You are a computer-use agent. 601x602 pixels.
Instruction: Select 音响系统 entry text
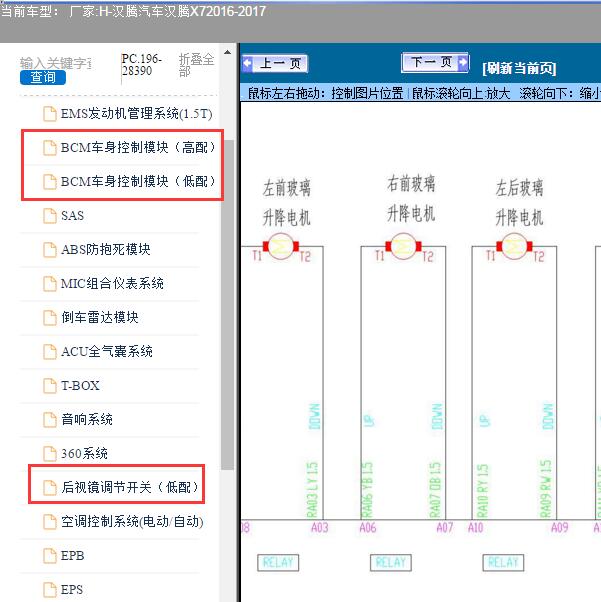pos(87,419)
